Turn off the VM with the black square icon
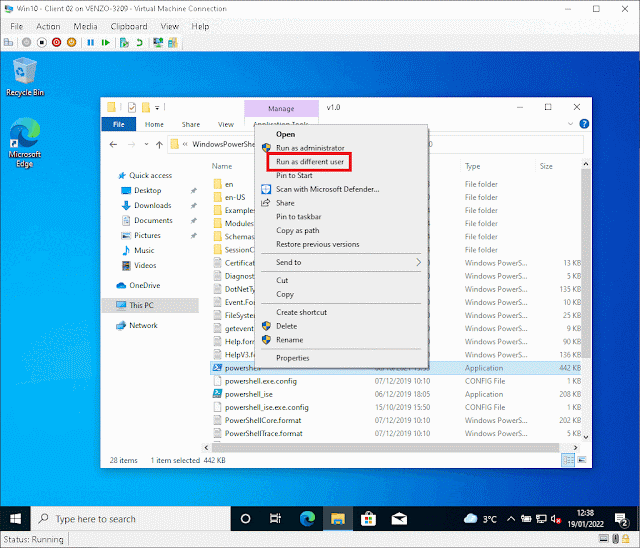This screenshot has height=548, width=640. coord(42,42)
